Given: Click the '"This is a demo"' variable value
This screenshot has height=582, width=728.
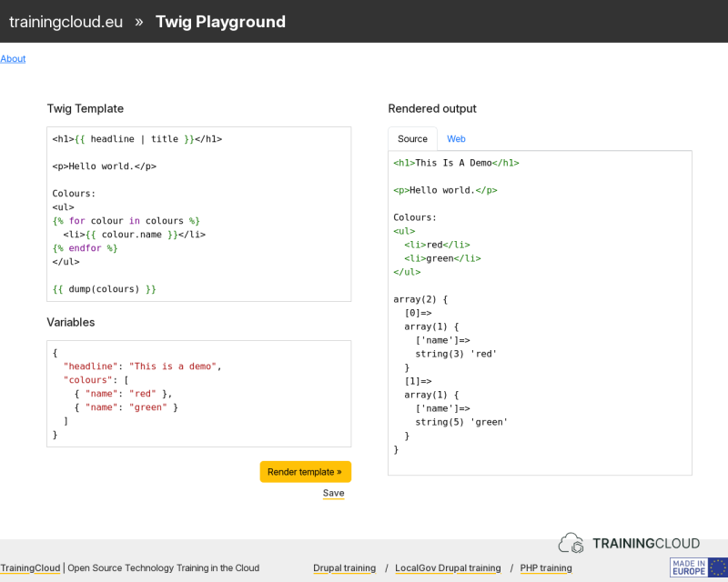Looking at the screenshot, I should pyautogui.click(x=173, y=366).
